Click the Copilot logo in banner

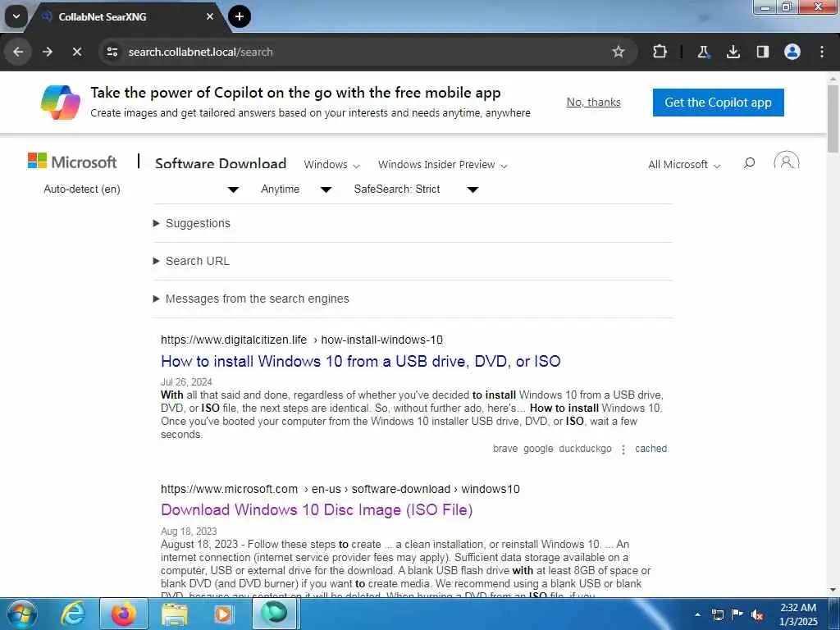(x=61, y=103)
